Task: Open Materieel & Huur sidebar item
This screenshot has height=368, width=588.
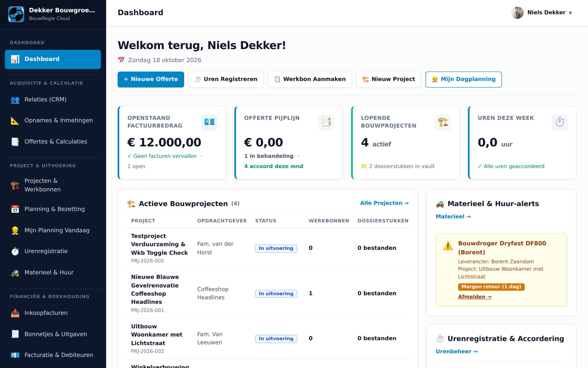Action: [x=53, y=272]
